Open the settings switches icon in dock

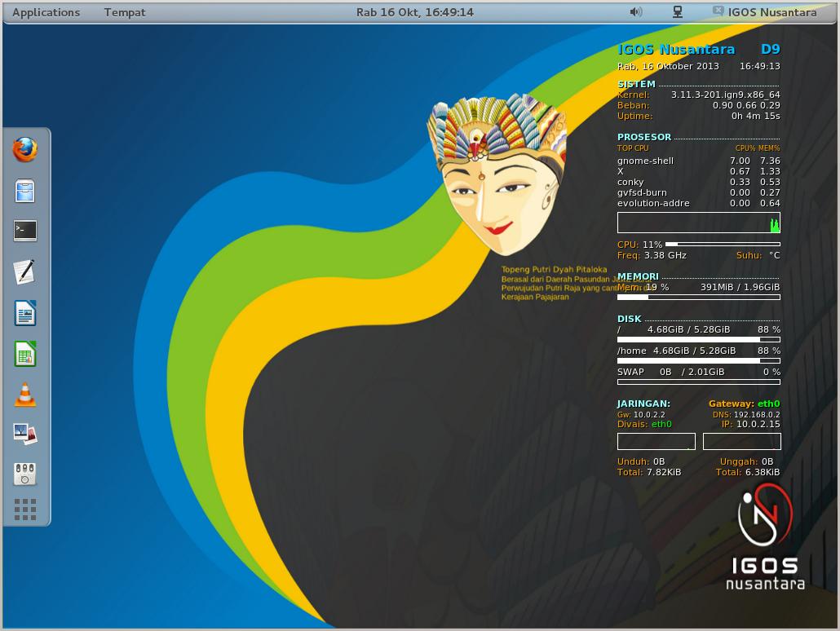pos(25,474)
